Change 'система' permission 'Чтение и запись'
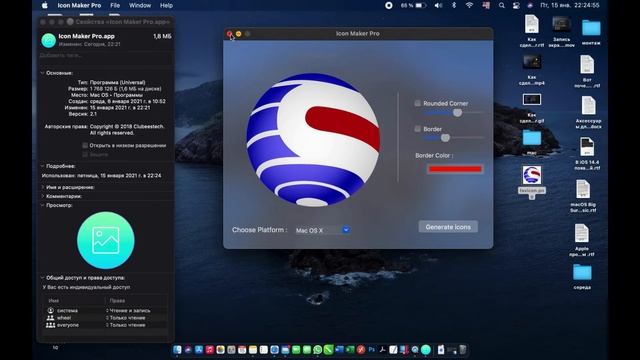This screenshot has width=640, height=360. pyautogui.click(x=128, y=311)
